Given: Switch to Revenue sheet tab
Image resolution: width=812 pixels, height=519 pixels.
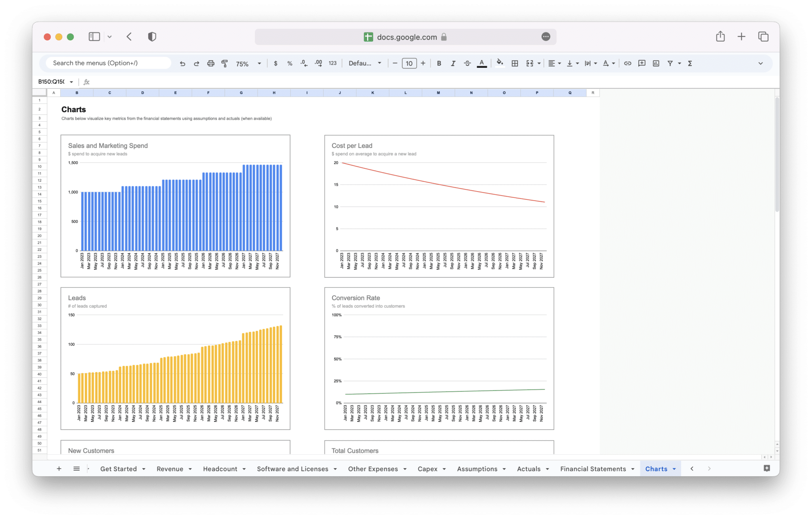Looking at the screenshot, I should [170, 469].
